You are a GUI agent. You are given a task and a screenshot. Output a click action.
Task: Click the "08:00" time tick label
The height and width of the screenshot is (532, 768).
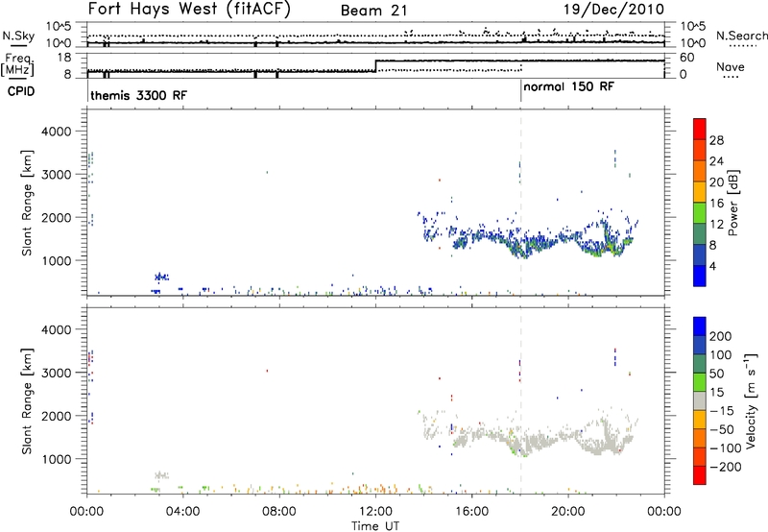click(279, 512)
